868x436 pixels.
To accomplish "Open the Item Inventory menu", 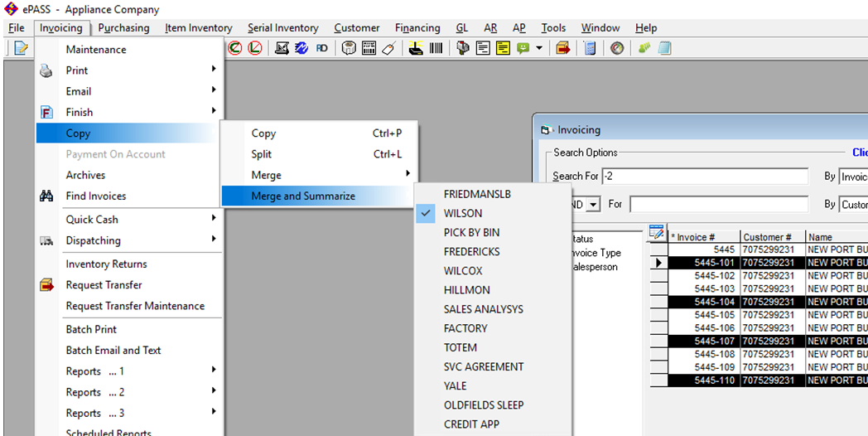I will click(x=198, y=27).
